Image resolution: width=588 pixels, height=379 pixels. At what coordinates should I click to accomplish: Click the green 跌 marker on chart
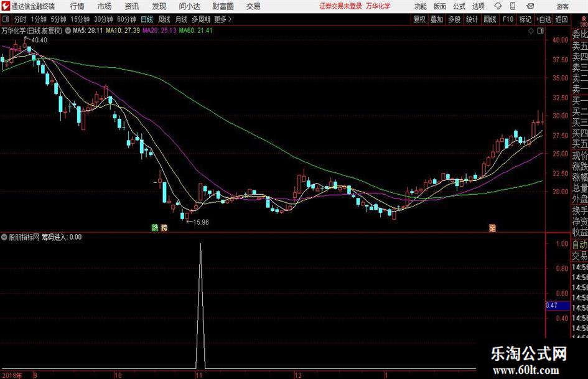(155, 227)
